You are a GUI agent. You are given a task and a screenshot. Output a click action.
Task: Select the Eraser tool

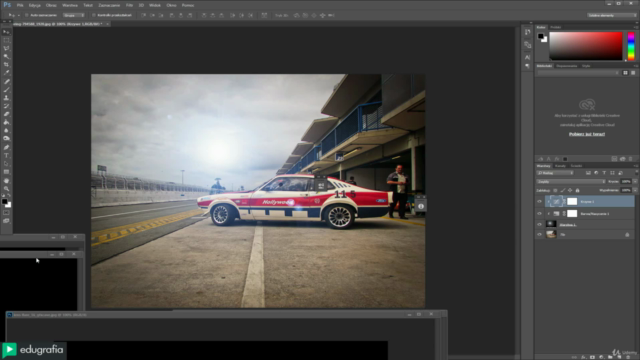(6, 114)
